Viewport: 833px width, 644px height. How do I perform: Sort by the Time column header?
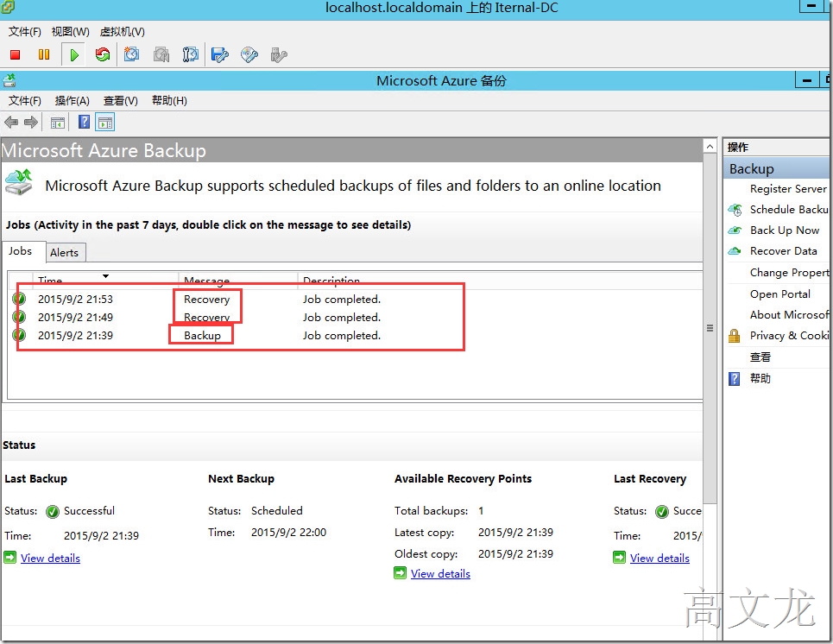105,280
